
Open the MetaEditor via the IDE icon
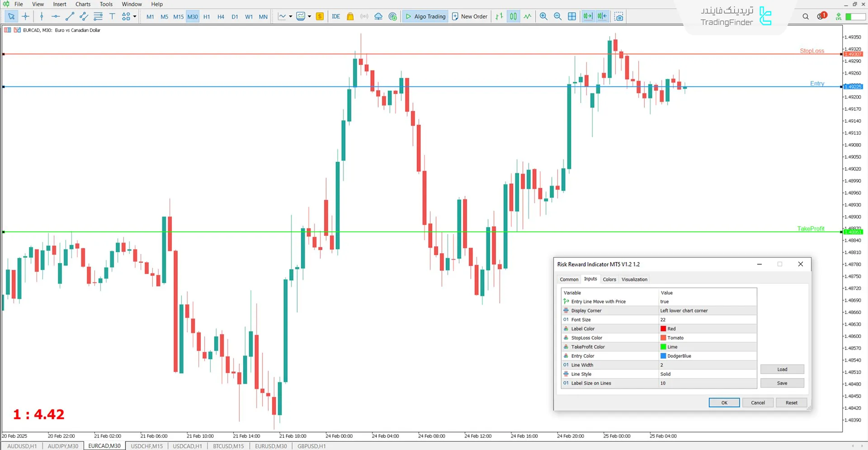pyautogui.click(x=336, y=16)
